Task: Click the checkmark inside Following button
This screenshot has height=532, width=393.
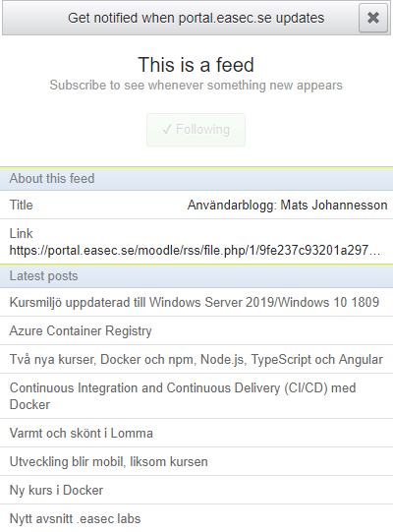Action: click(166, 130)
